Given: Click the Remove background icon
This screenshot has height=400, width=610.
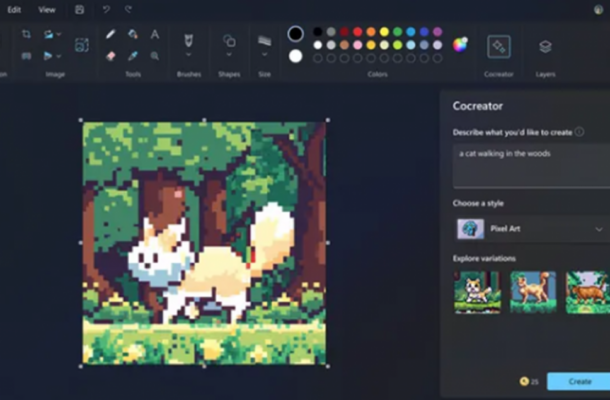Looking at the screenshot, I should pyautogui.click(x=81, y=45).
